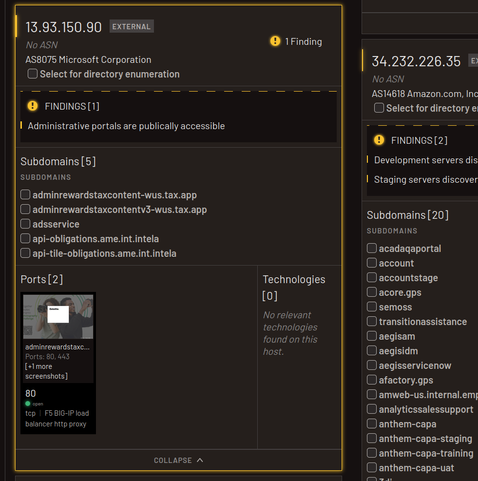
Task: Select 13.93.150.90 for directory enumeration
Action: tap(32, 74)
